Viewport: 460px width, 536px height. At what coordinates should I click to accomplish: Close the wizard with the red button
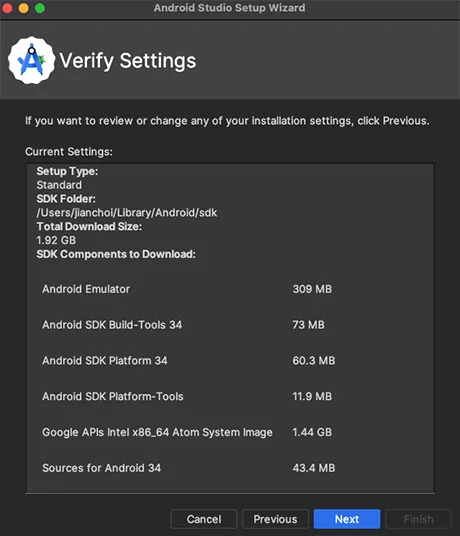(7, 8)
